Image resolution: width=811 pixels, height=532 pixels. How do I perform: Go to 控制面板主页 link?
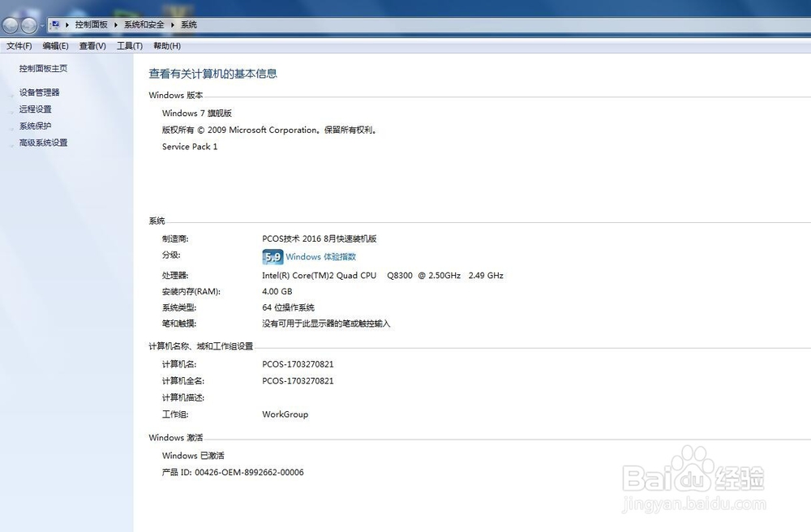tap(44, 68)
